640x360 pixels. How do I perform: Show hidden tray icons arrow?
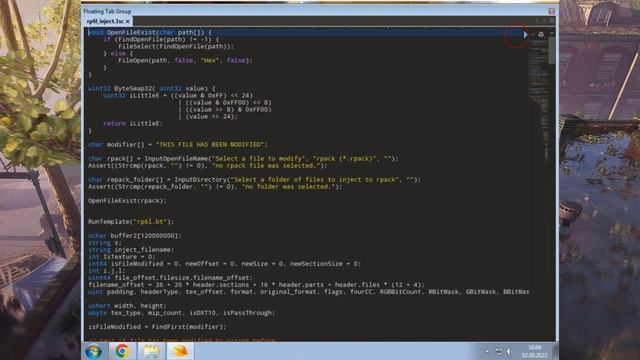487,351
